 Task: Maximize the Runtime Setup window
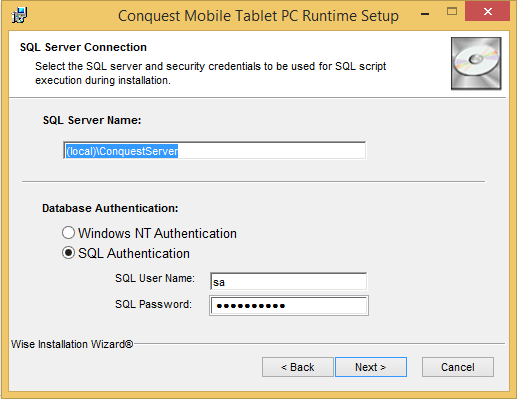click(x=452, y=12)
